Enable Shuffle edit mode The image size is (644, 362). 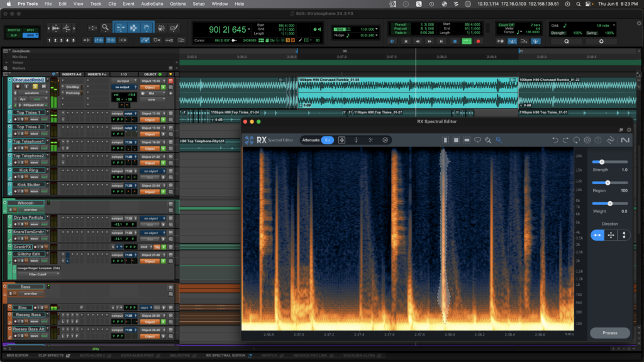(14, 30)
